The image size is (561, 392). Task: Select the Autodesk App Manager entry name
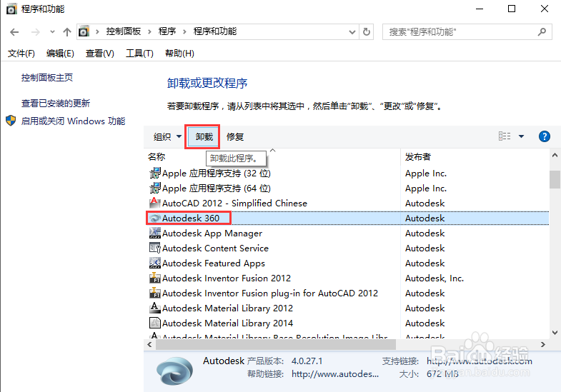(x=212, y=233)
